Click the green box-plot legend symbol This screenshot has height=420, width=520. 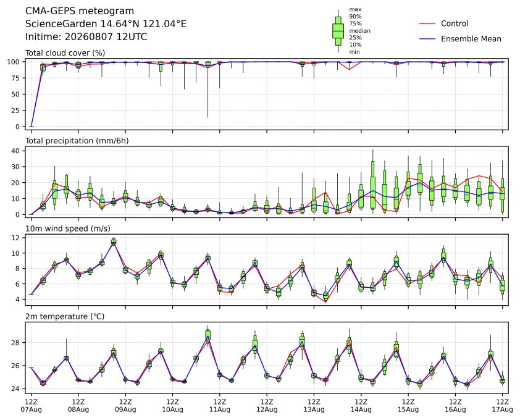coord(338,31)
